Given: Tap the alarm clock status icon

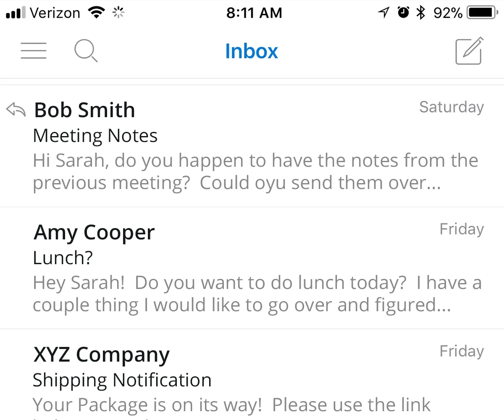Looking at the screenshot, I should [x=403, y=13].
